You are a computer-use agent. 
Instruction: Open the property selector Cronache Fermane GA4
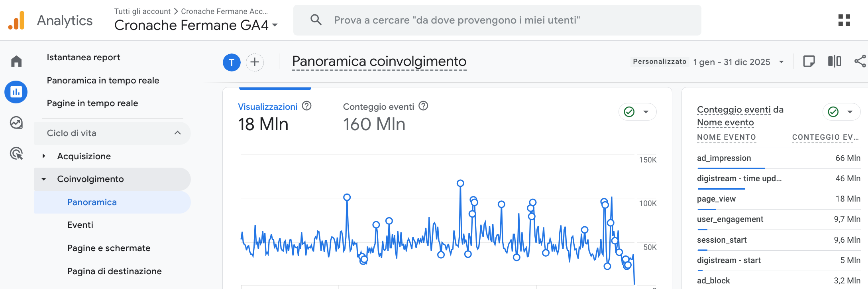coord(196,25)
